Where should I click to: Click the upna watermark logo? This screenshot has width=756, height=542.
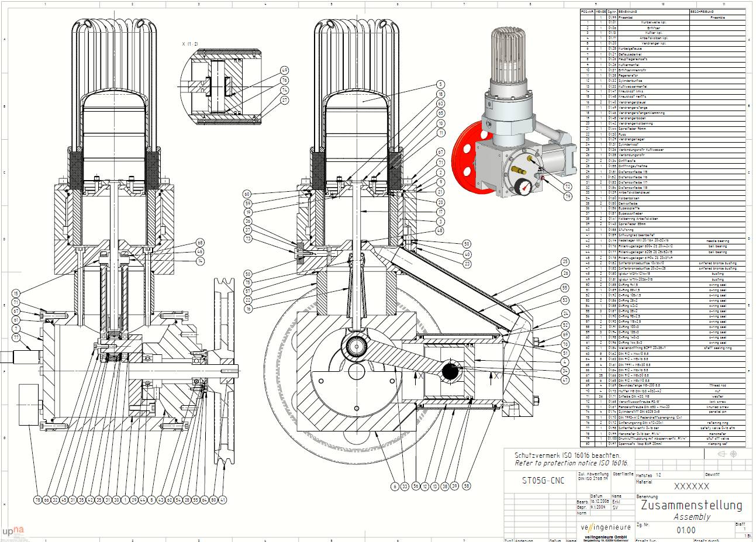pos(13,531)
